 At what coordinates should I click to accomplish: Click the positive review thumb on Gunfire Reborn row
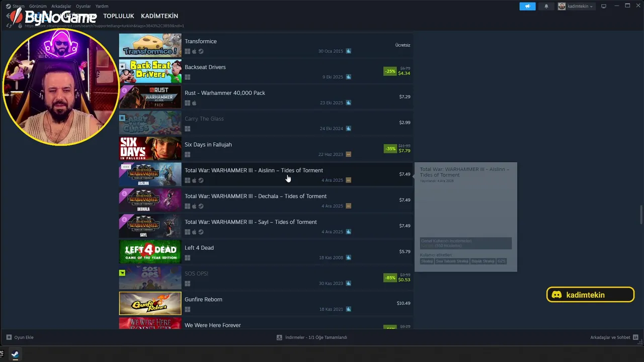349,309
